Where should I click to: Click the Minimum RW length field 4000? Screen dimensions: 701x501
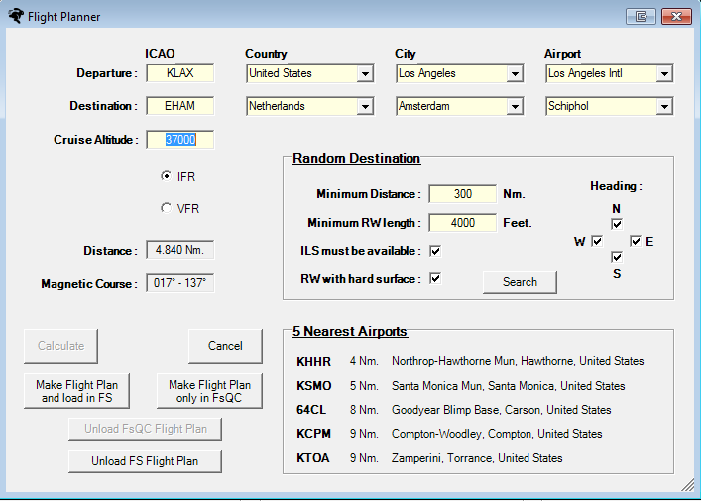[463, 223]
